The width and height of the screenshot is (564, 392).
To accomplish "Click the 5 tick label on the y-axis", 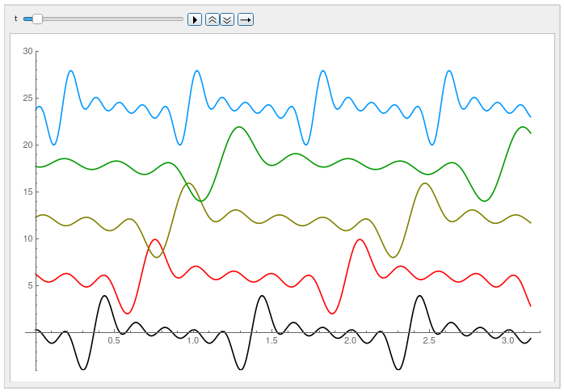I will point(29,285).
